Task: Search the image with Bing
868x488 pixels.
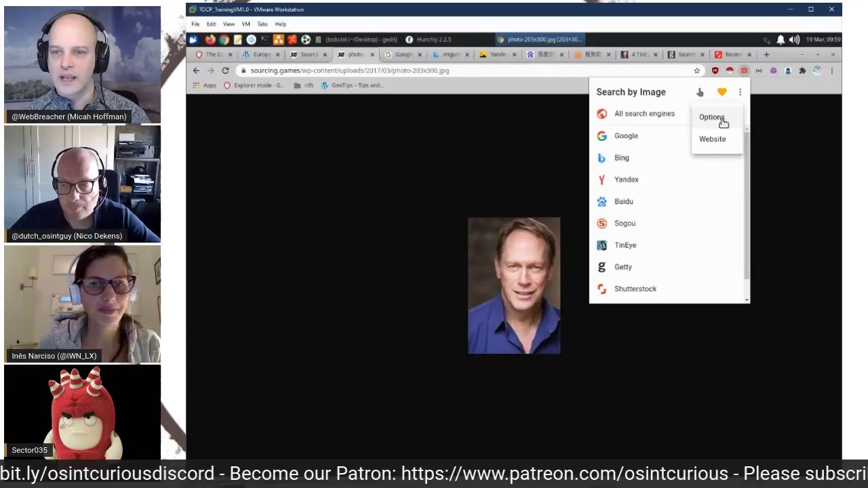Action: (667, 158)
